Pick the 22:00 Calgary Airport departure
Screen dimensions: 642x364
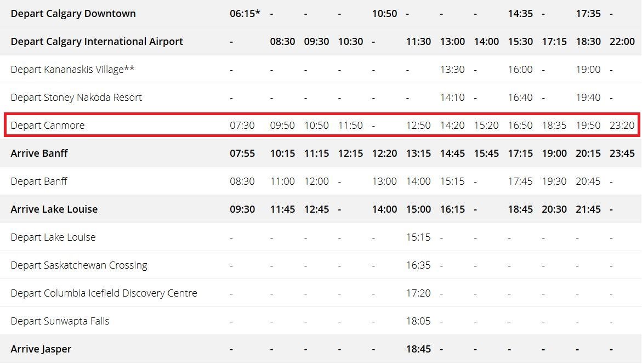point(622,42)
